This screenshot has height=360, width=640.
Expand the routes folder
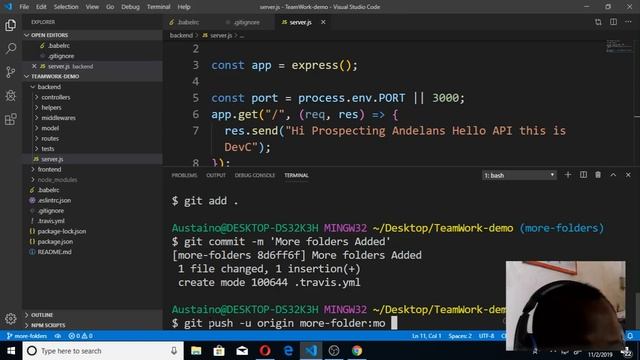click(x=93, y=138)
